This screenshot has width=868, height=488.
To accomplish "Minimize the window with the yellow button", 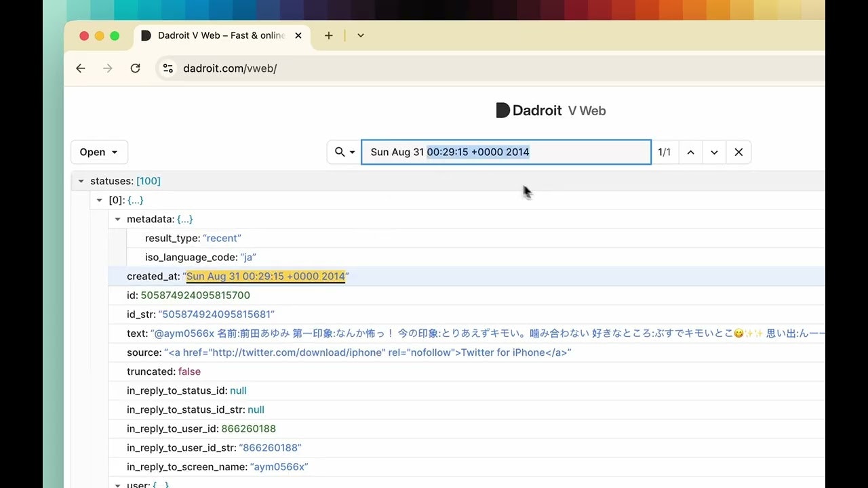I will click(x=100, y=36).
